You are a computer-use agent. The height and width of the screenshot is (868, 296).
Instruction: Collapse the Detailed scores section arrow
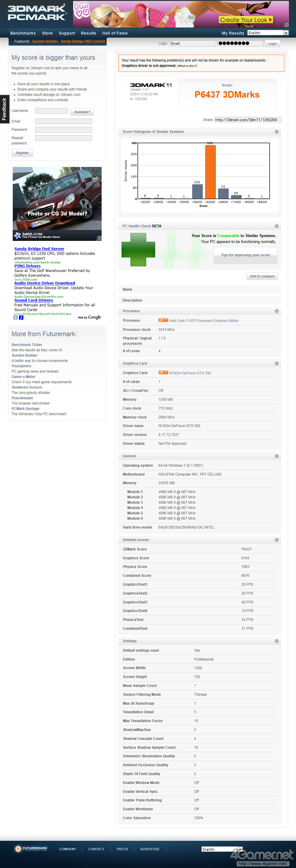pos(276,540)
